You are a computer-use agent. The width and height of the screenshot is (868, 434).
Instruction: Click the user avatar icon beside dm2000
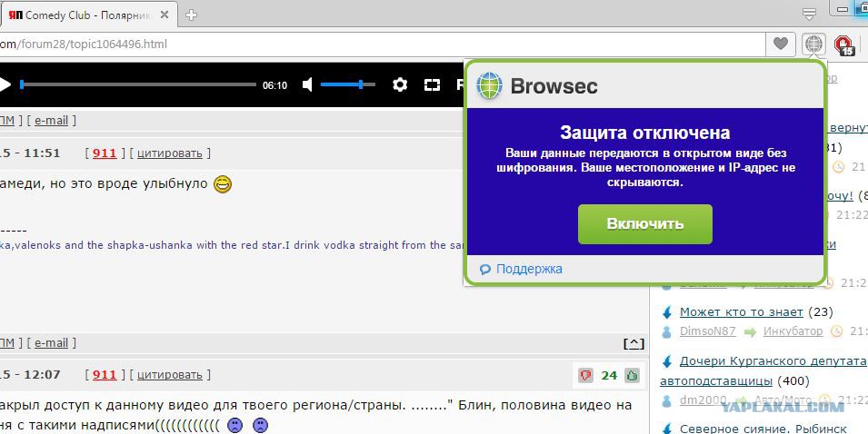point(667,400)
